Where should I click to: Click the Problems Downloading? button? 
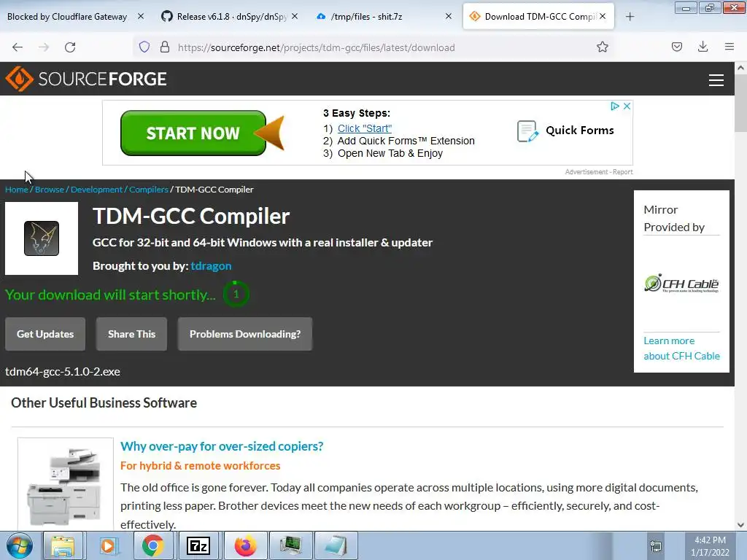[x=245, y=334]
